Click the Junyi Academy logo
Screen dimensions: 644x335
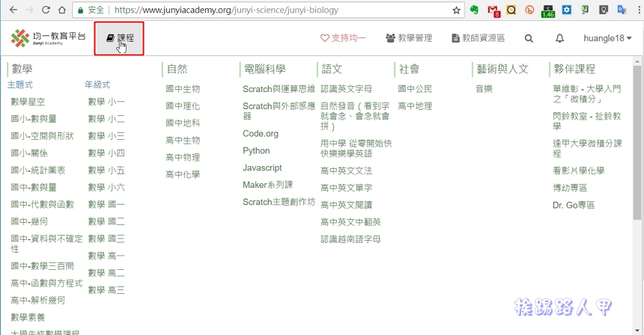point(48,38)
